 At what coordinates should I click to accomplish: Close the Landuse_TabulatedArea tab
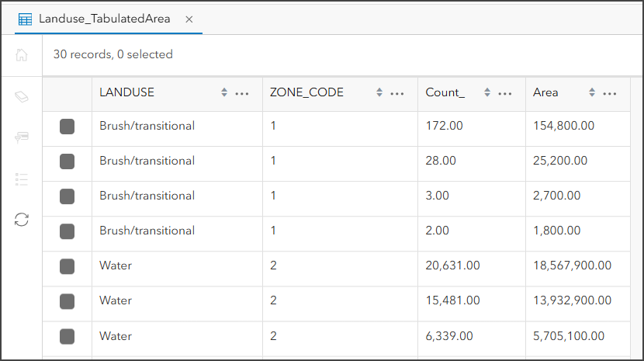point(190,19)
